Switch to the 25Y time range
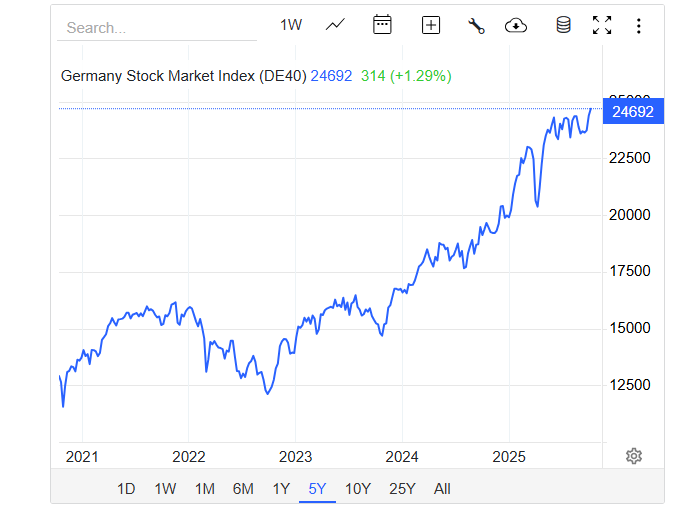The image size is (680, 511). (x=402, y=489)
